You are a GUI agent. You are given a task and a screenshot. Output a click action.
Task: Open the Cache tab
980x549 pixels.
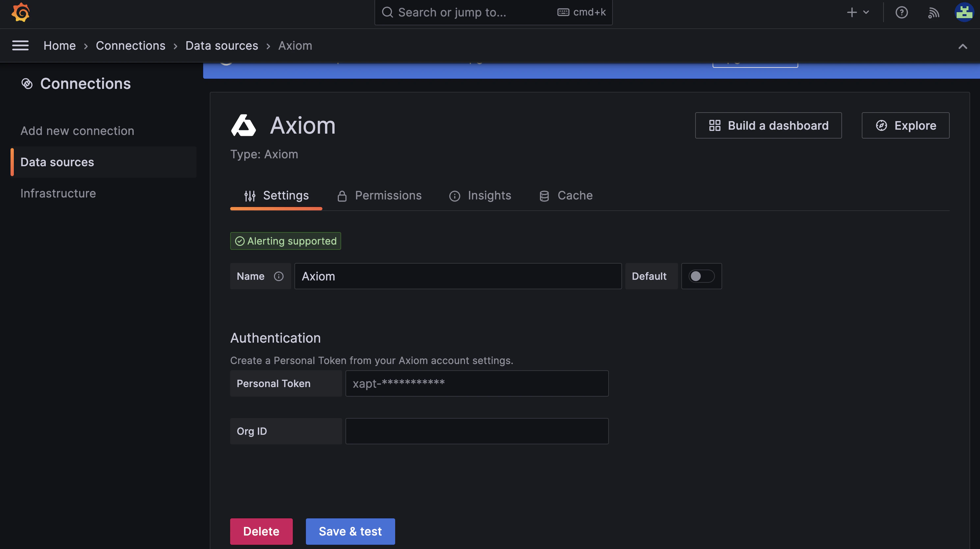(x=566, y=196)
